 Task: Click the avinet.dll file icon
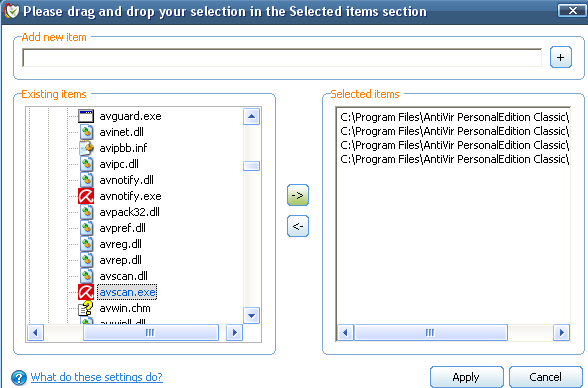87,132
